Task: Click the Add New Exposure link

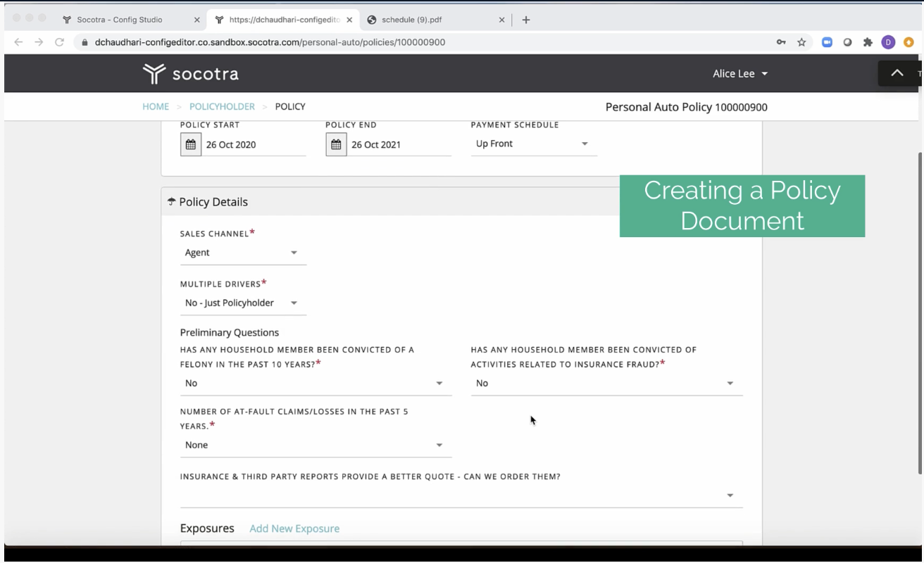Action: [294, 529]
